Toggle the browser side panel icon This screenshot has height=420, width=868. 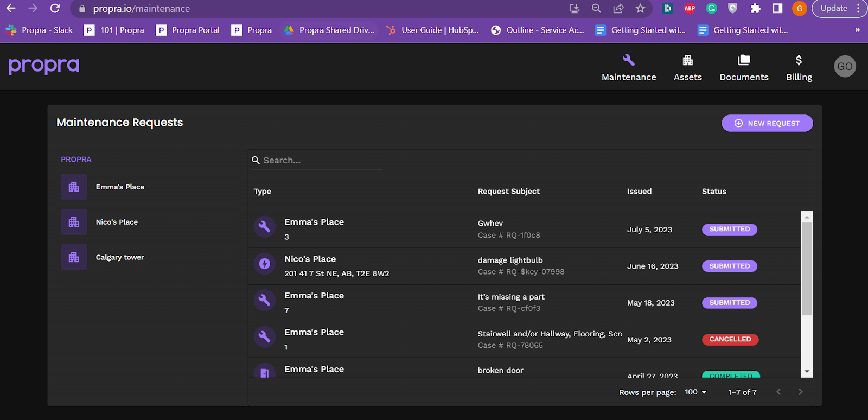[777, 8]
